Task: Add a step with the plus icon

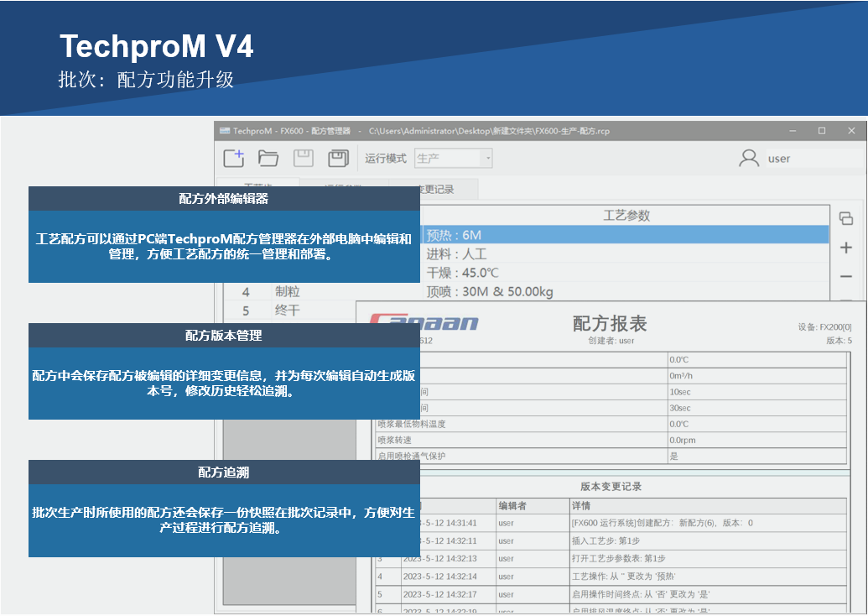Action: click(846, 248)
